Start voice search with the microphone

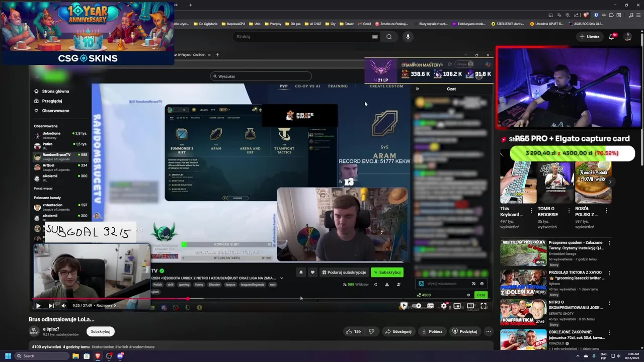(x=408, y=37)
